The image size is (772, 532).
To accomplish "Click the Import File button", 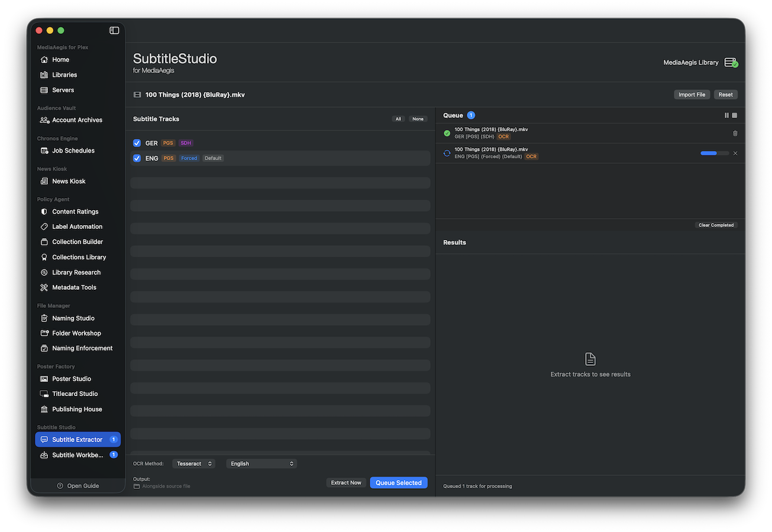I will 692,95.
